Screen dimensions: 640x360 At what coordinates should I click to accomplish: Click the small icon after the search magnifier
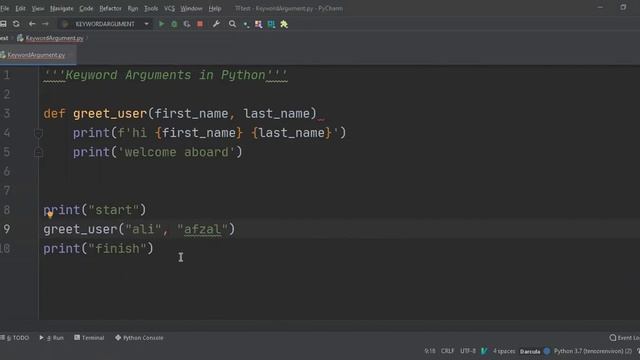(x=246, y=25)
